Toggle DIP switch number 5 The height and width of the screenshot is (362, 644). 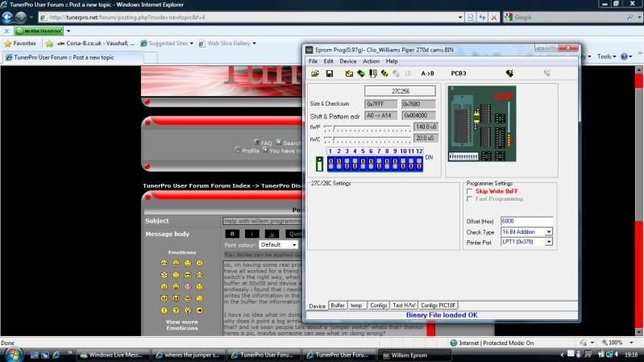363,164
